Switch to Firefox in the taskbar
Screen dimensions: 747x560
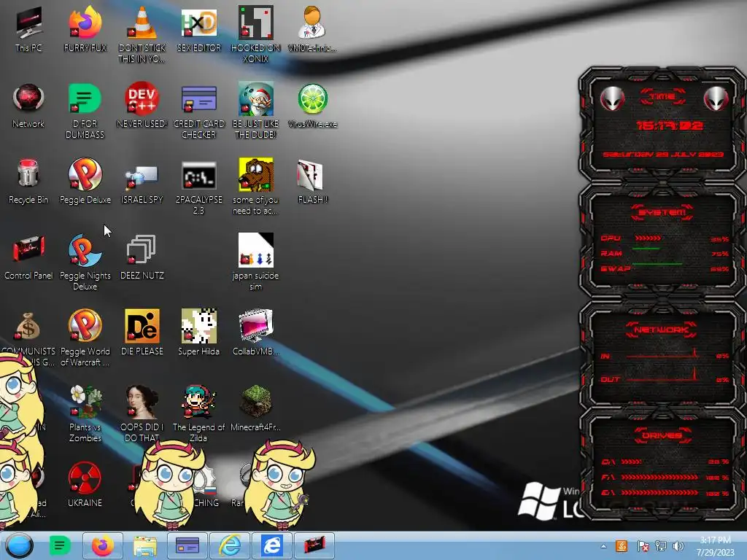coord(102,545)
